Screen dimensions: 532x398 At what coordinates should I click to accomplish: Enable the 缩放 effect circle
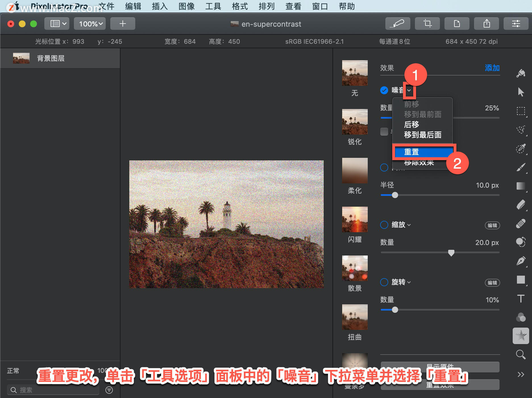384,225
